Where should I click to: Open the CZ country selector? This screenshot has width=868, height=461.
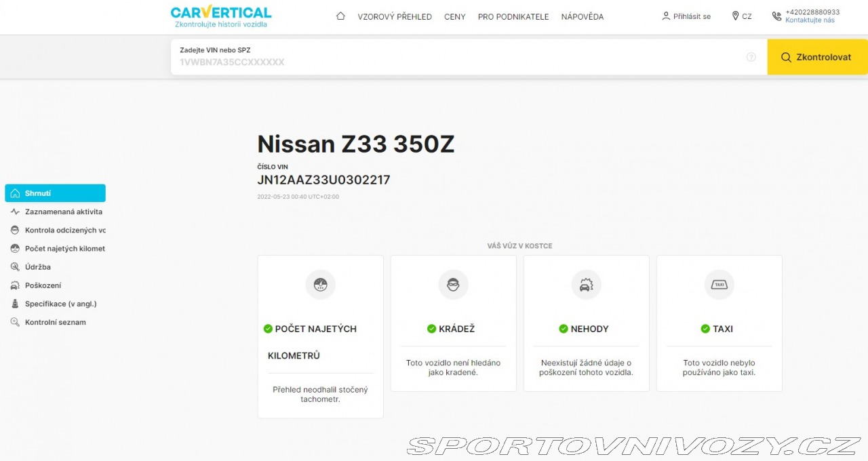coord(742,16)
